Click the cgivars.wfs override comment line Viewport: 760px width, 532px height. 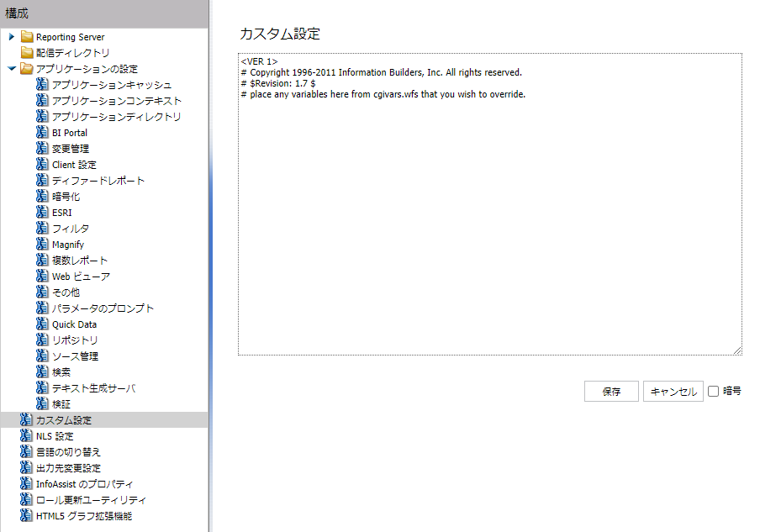[383, 94]
